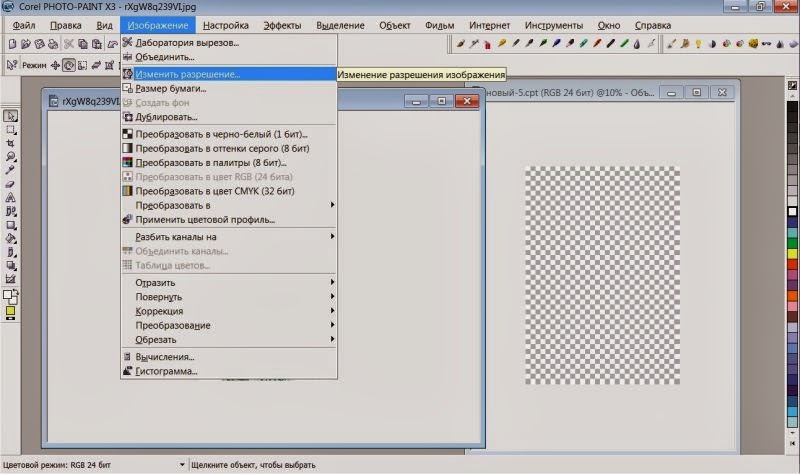800x474 pixels.
Task: Choose Размер бумаги menu item
Action: point(229,88)
